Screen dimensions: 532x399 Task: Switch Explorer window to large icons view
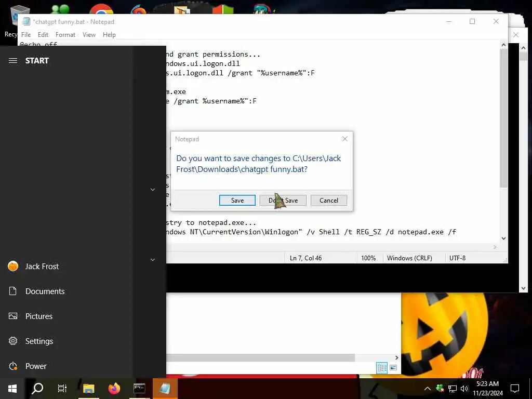click(x=393, y=368)
